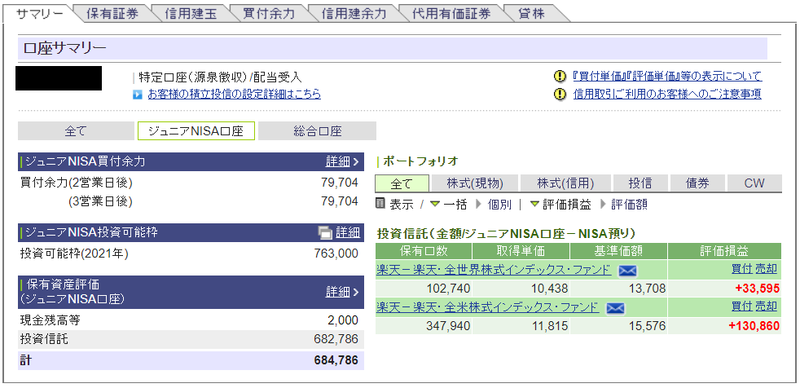
Task: Click the blue arrow icon beside 積立投信 link
Action: [137, 94]
